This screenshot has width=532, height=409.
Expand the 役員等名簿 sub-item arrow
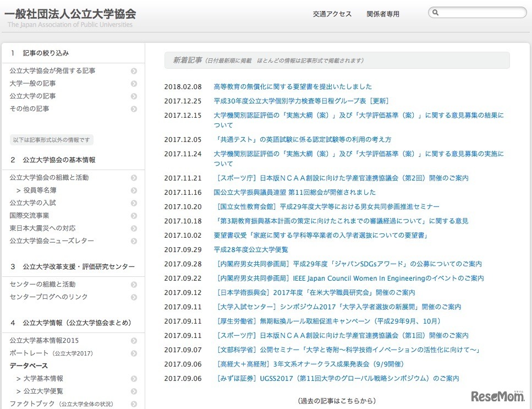[x=134, y=190]
